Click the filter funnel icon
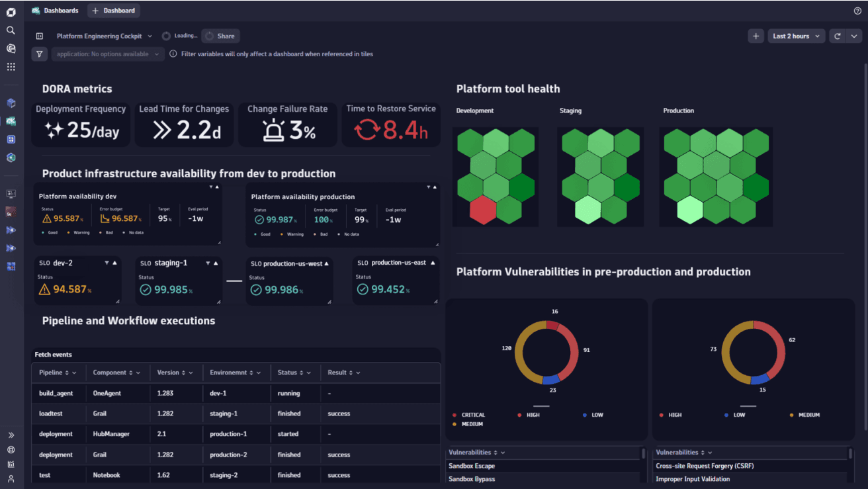The image size is (868, 489). (40, 54)
